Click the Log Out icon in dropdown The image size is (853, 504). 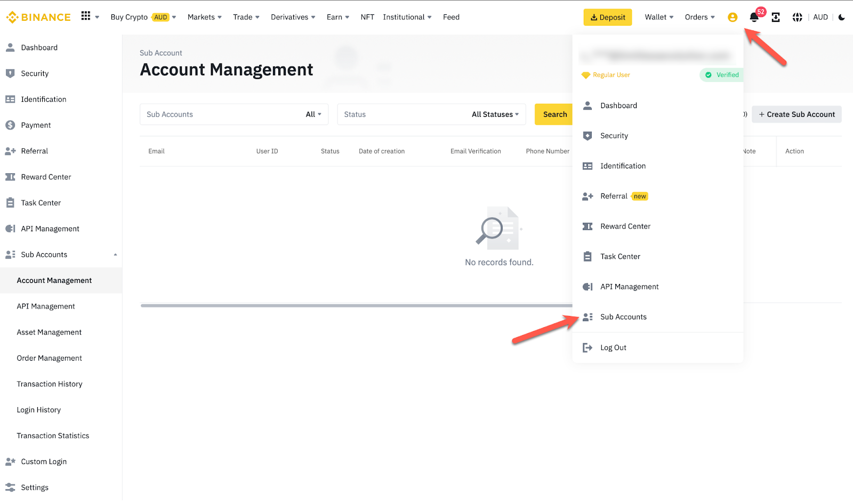pos(588,348)
